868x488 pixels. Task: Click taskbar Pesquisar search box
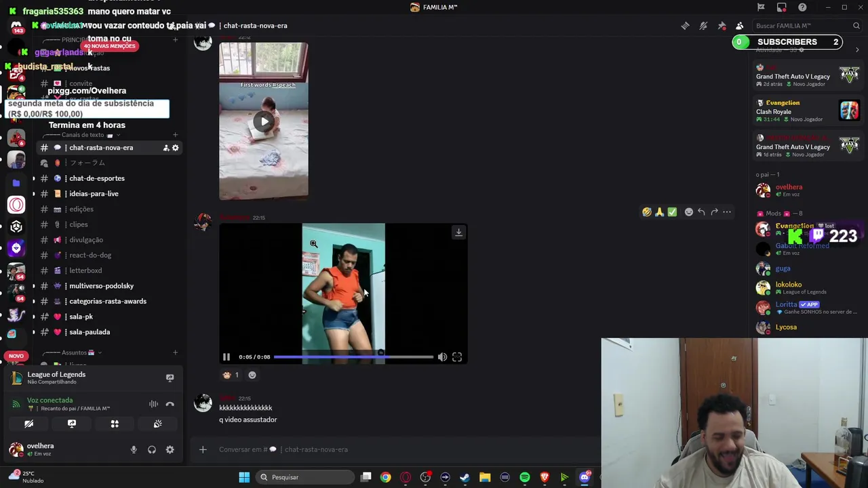pyautogui.click(x=304, y=477)
